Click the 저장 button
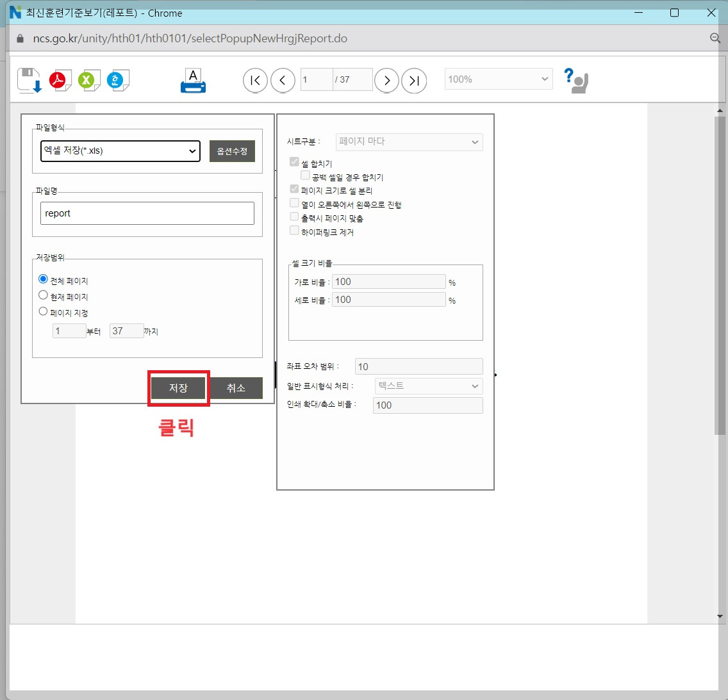728x700 pixels. click(x=178, y=388)
